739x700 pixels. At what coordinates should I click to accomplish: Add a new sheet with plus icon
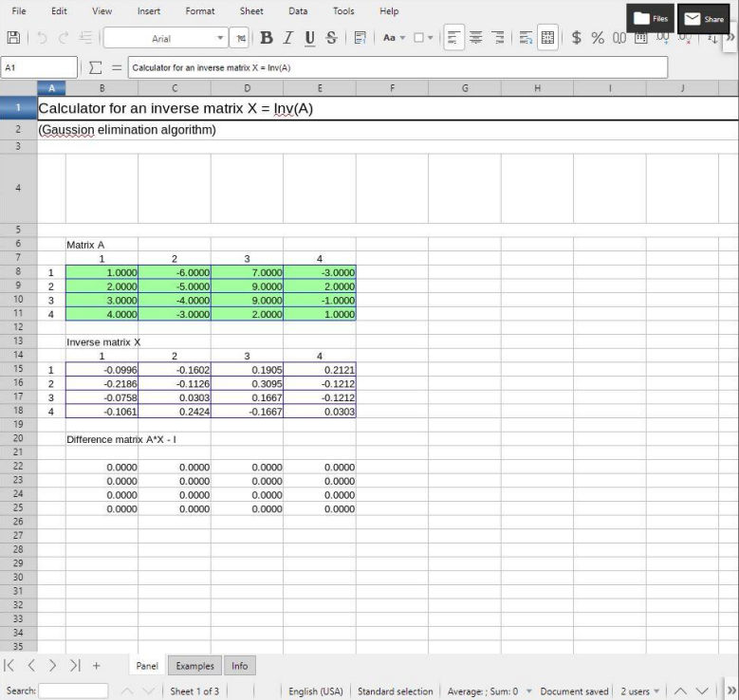click(96, 666)
